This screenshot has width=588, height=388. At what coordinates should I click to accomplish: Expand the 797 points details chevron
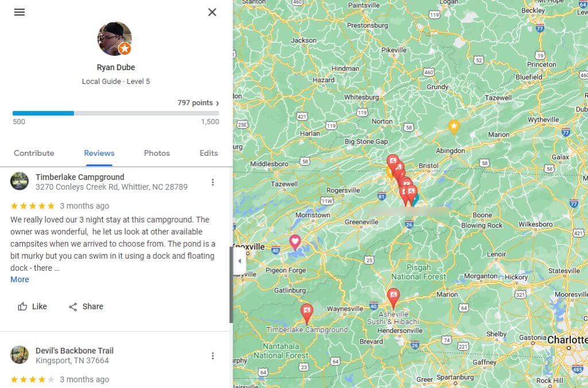(218, 103)
